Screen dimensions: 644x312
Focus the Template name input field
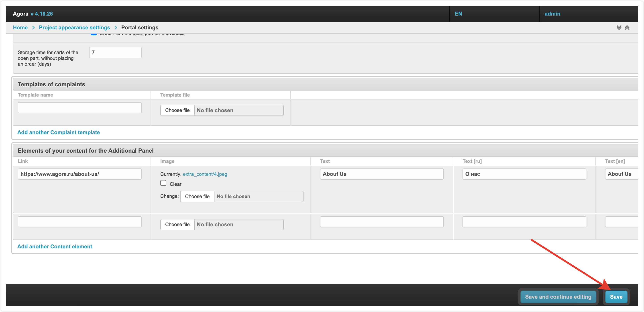79,108
